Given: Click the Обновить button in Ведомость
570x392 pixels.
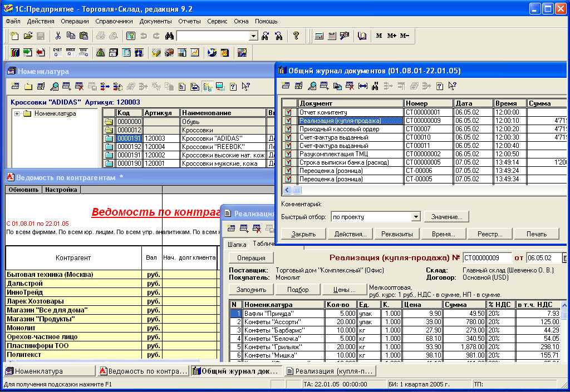Looking at the screenshot, I should [23, 190].
